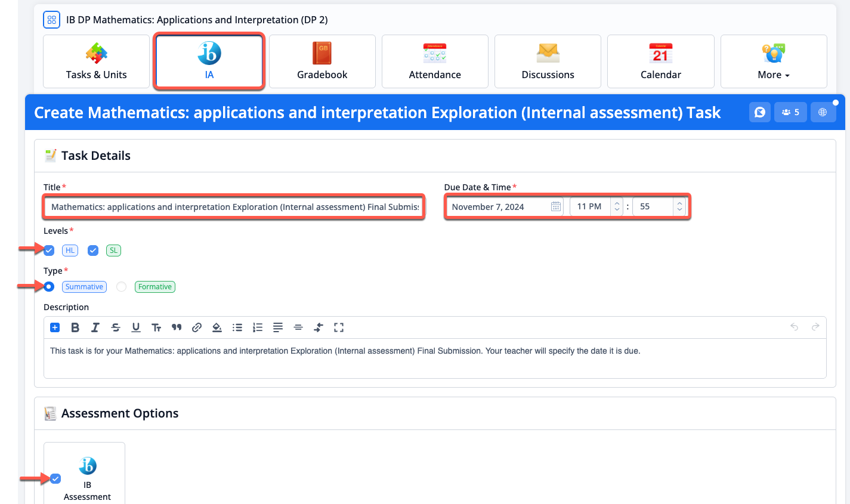The height and width of the screenshot is (504, 850).
Task: Open the calendar picker for due date
Action: click(555, 207)
